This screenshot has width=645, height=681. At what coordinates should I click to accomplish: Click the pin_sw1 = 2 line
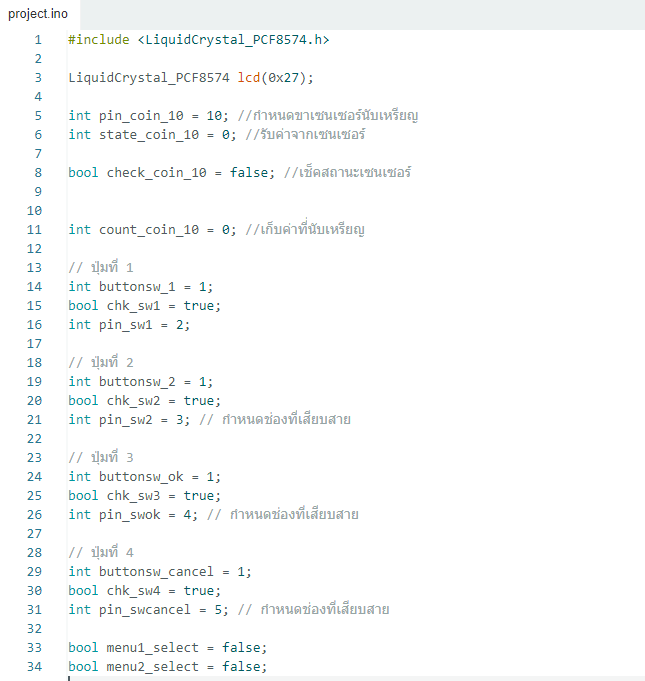coord(129,325)
